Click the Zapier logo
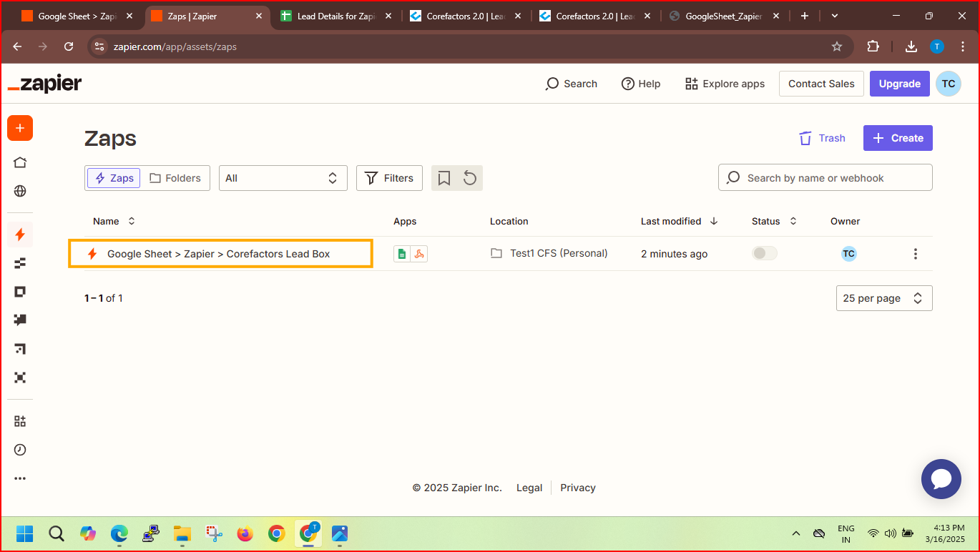This screenshot has width=980, height=552. (x=44, y=84)
